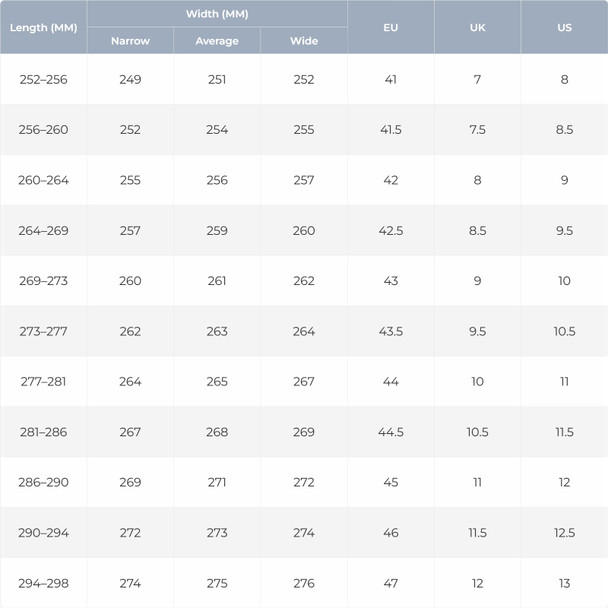The image size is (608, 608).
Task: Click the EU column header
Action: tap(391, 27)
